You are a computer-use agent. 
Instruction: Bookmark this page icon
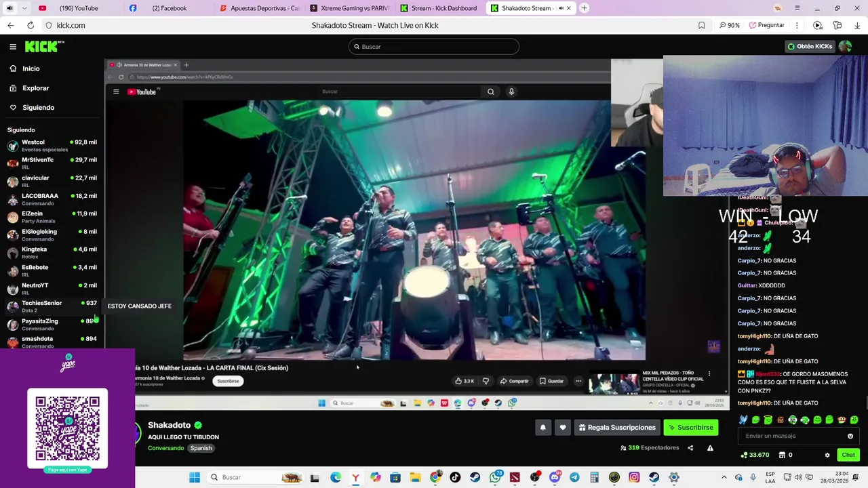pos(701,25)
